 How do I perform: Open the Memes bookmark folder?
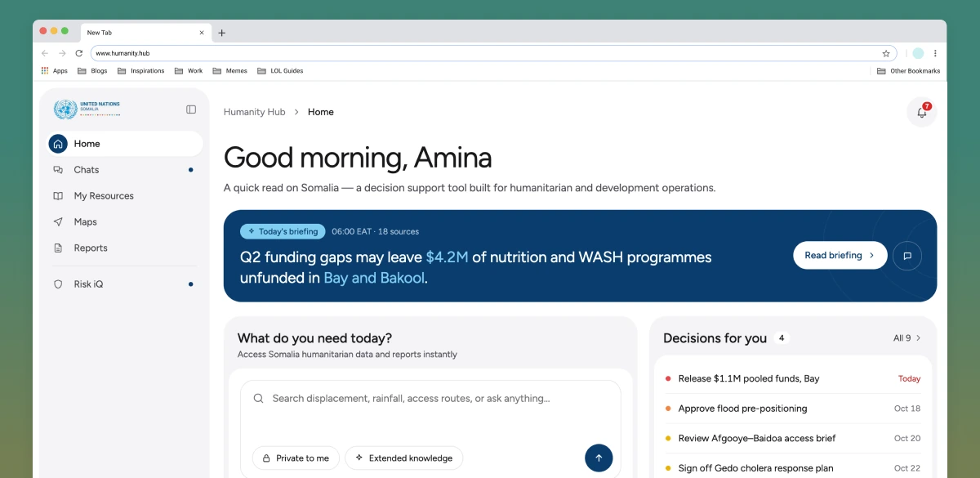[x=229, y=71]
